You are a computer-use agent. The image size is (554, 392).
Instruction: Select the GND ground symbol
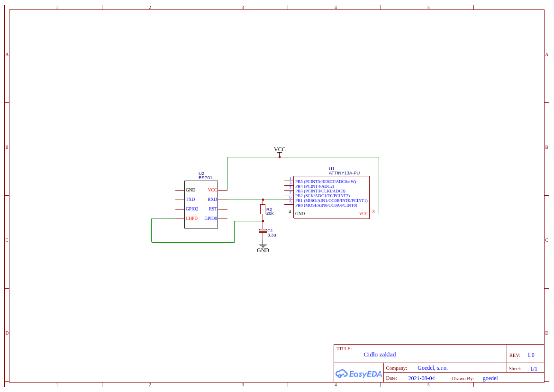point(263,248)
